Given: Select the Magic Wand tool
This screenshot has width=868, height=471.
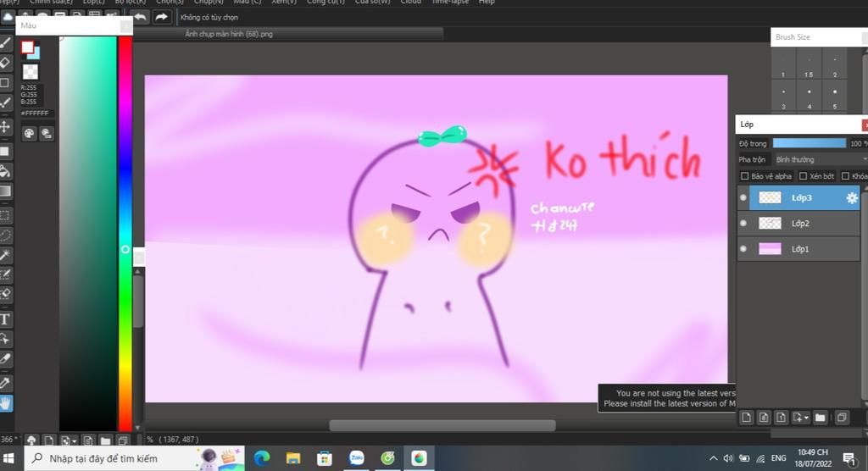Looking at the screenshot, I should click(x=6, y=255).
